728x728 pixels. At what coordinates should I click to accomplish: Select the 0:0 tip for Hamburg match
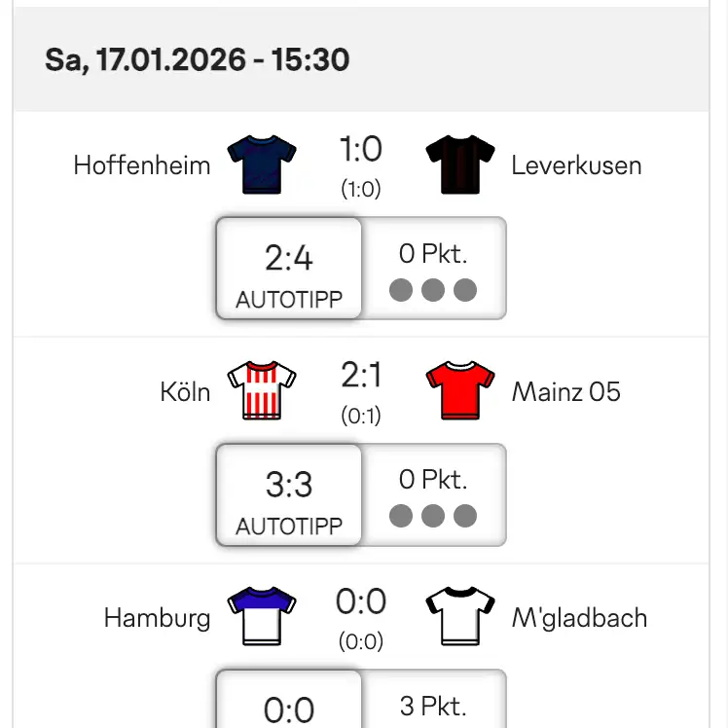(x=289, y=706)
